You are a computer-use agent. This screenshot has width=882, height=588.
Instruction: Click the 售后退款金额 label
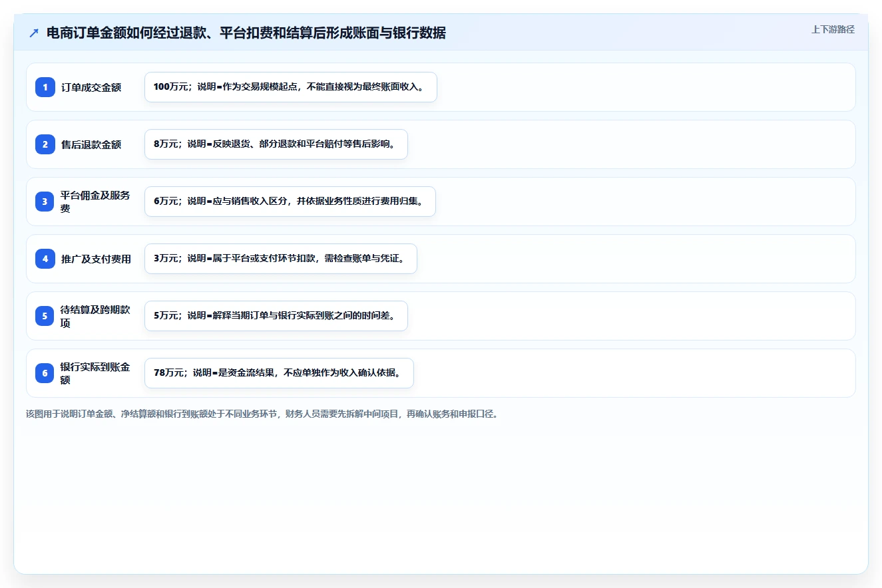click(x=91, y=144)
